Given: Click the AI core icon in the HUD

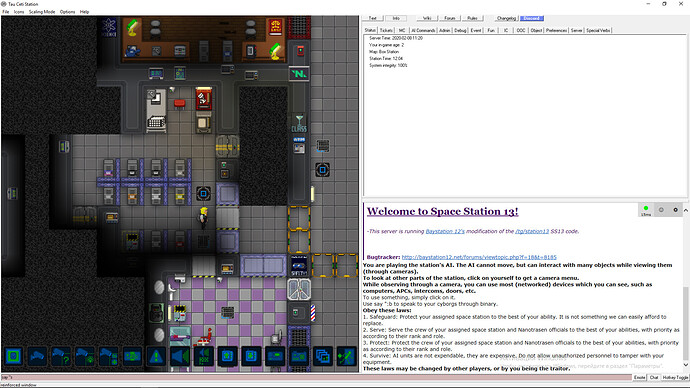Looking at the screenshot, I should (x=13, y=356).
